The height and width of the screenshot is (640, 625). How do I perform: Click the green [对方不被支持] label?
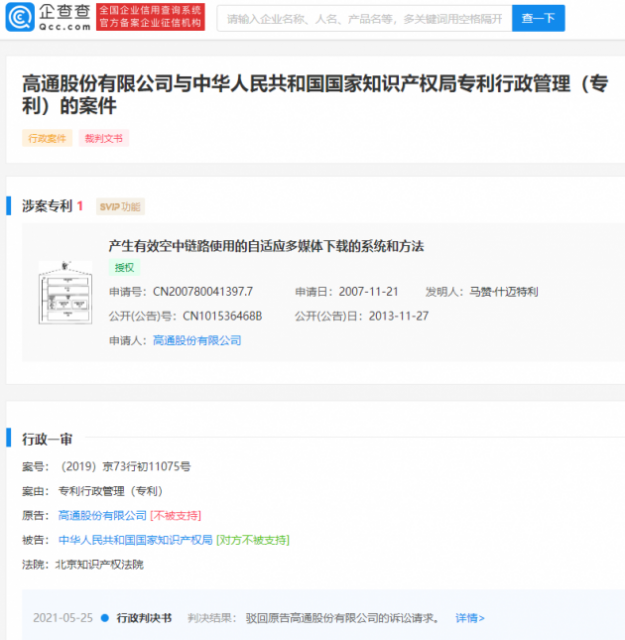(253, 540)
